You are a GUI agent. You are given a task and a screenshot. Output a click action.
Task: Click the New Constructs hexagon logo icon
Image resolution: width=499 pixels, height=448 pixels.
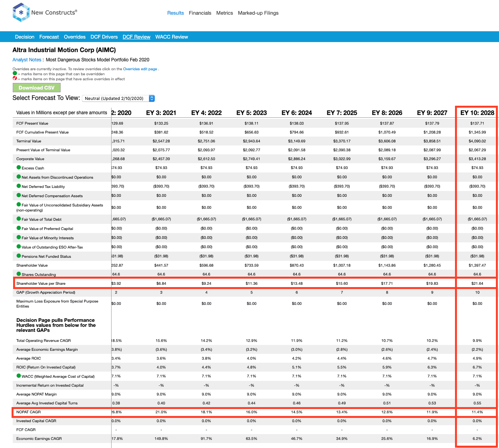tap(21, 12)
